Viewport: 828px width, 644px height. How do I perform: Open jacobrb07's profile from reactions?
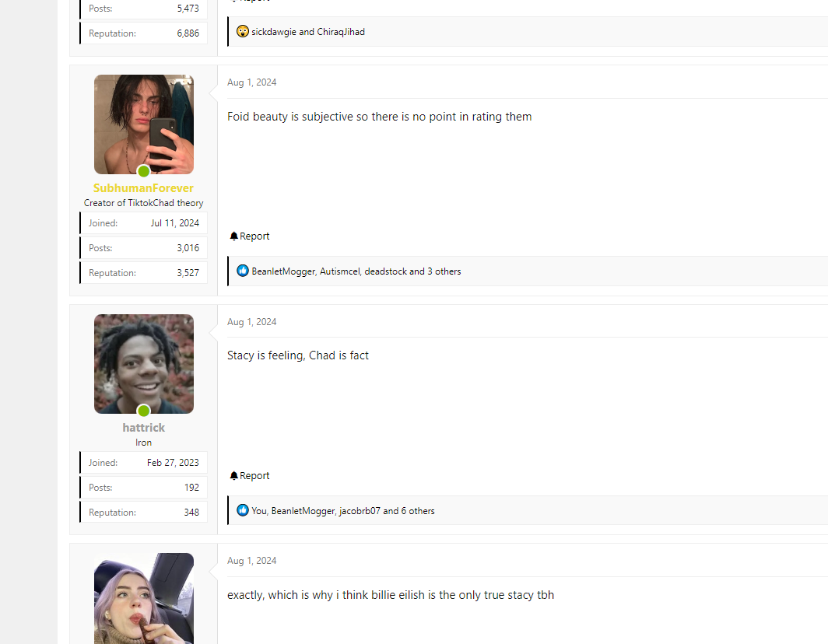[360, 511]
